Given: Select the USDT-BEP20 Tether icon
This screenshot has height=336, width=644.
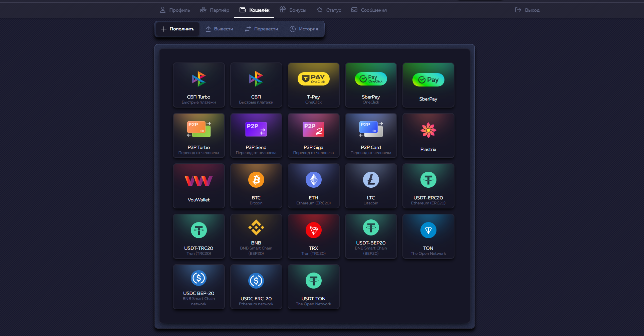Looking at the screenshot, I should (x=371, y=227).
